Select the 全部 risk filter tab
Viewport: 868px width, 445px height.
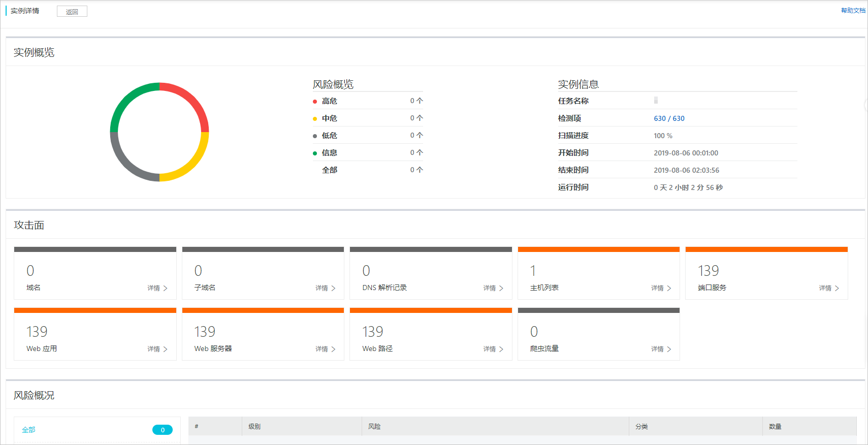coord(97,430)
